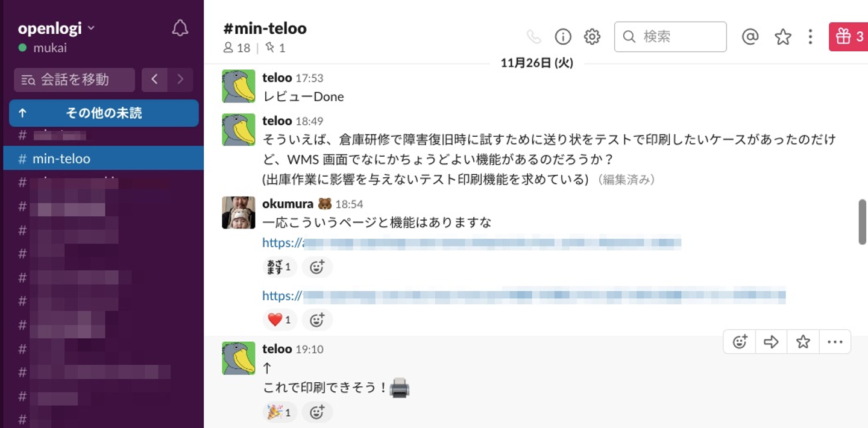Toggle the heart reaction on okumura's link
The width and height of the screenshot is (868, 428).
280,320
